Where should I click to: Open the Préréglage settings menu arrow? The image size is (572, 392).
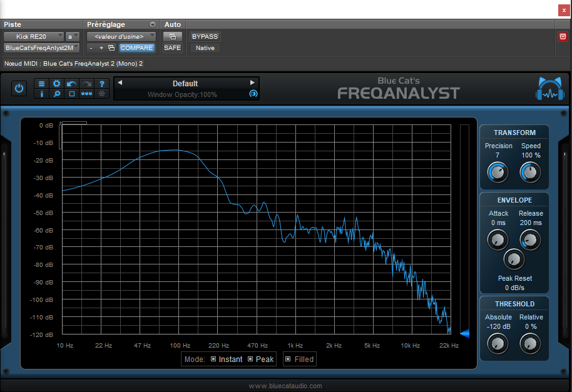coord(153,24)
